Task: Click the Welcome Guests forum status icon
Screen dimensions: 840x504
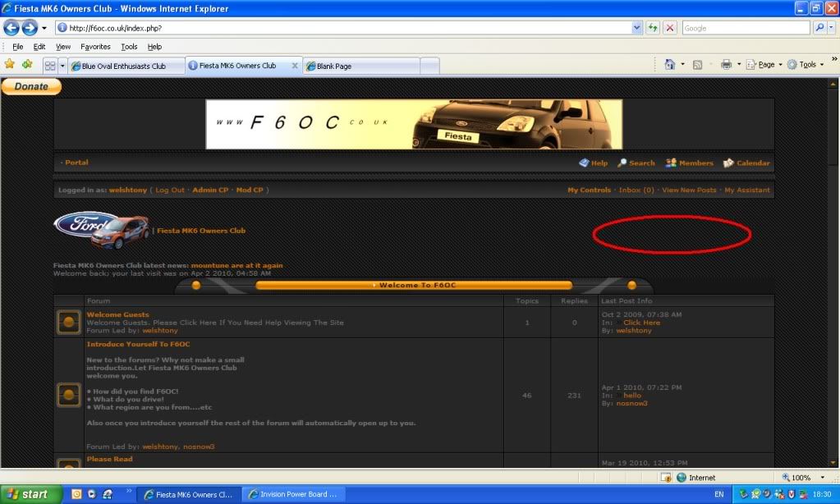Action: click(x=69, y=323)
